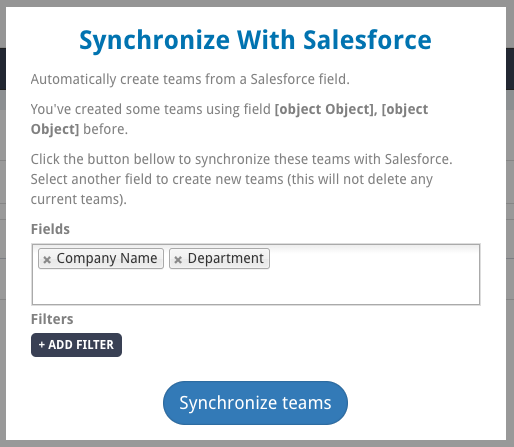Screen dimensions: 514x447
Task: Remove the Company Name field tag
Action: coord(47,259)
